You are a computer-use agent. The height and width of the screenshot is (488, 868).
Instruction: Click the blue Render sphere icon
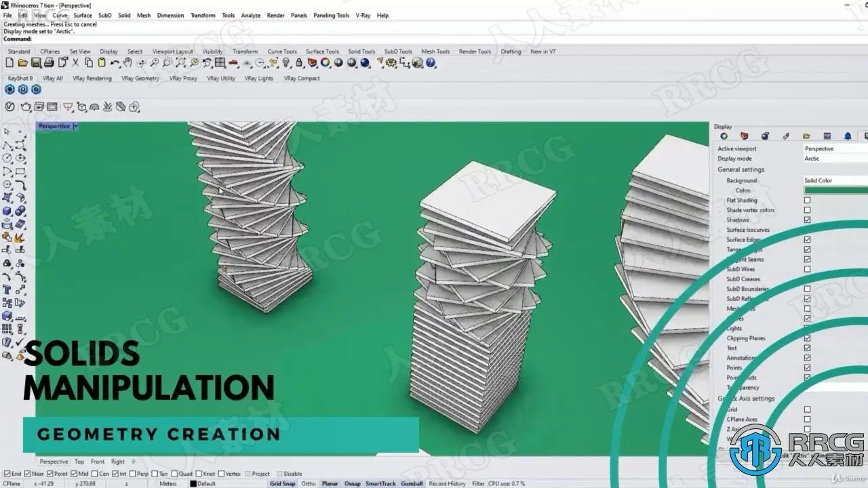pyautogui.click(x=365, y=63)
